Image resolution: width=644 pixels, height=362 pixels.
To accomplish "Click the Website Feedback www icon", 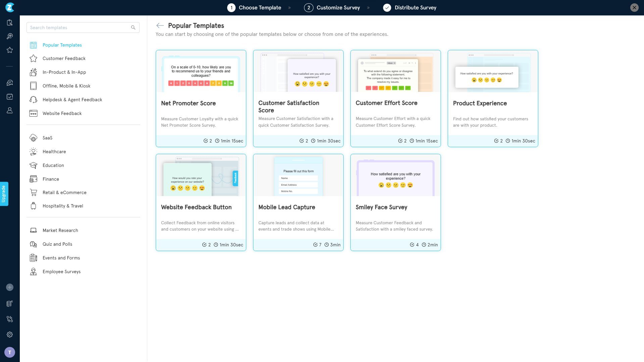I will (x=33, y=113).
